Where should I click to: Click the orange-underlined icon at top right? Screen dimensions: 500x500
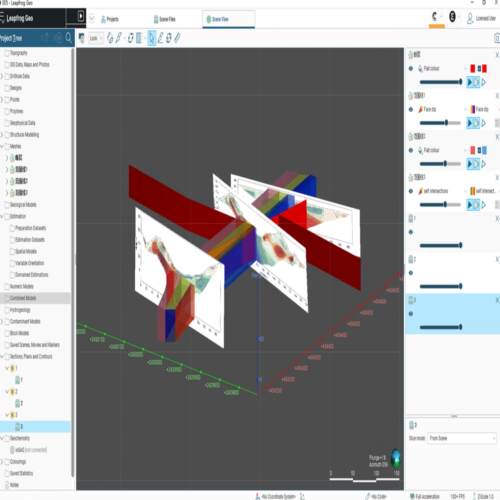pos(435,17)
